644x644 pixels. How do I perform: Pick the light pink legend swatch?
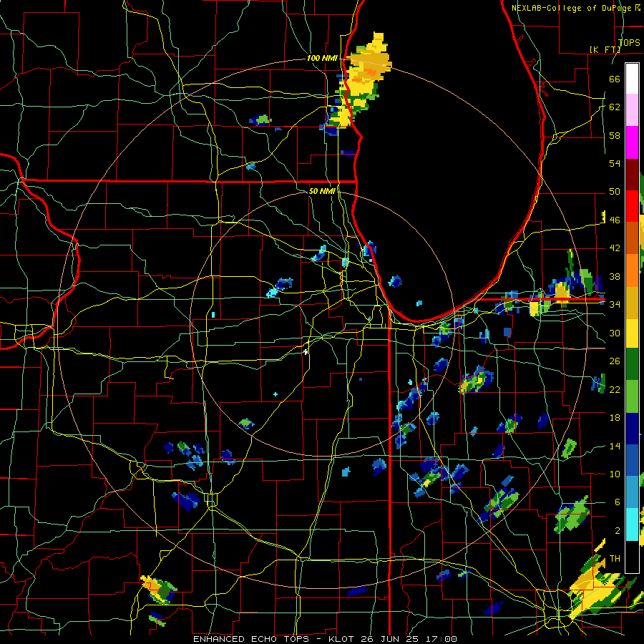coord(632,110)
